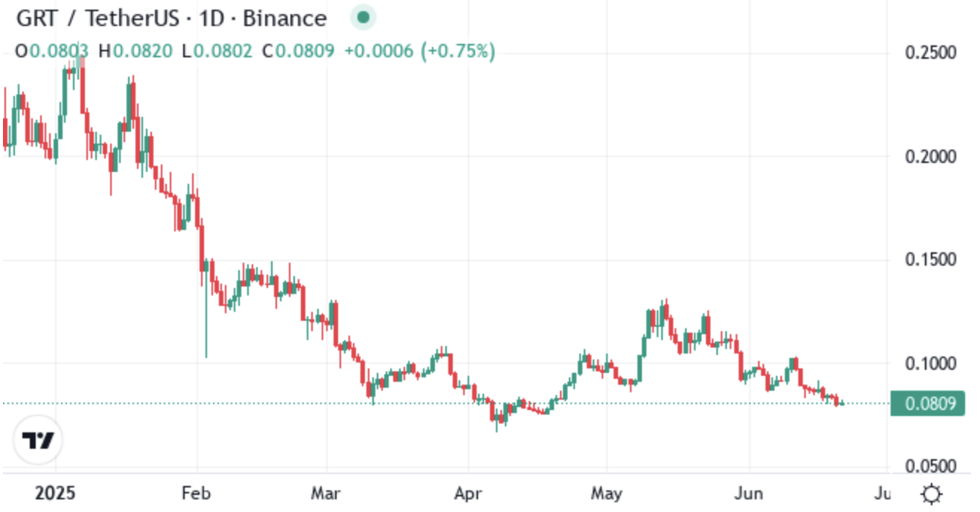Viewport: 980px width, 512px height.
Task: Click the 2025 time axis label
Action: 57,494
